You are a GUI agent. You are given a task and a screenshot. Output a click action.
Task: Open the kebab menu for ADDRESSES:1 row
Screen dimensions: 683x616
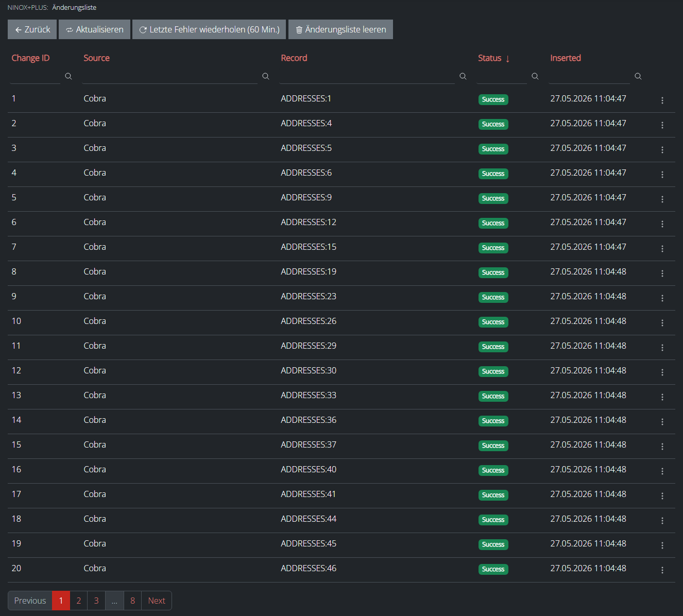pos(662,100)
